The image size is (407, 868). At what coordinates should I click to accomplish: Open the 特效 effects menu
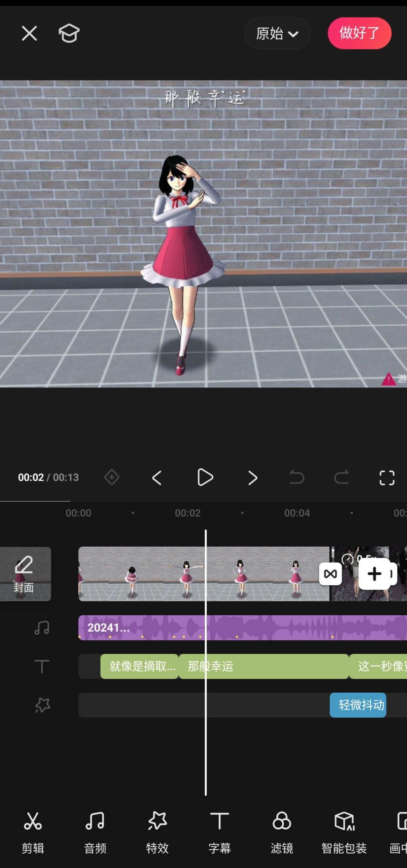click(157, 832)
